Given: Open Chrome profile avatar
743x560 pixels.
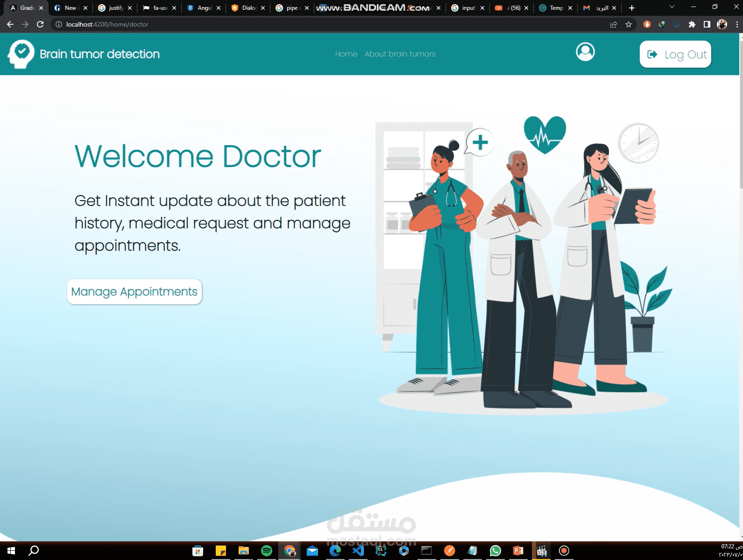Looking at the screenshot, I should 722,24.
